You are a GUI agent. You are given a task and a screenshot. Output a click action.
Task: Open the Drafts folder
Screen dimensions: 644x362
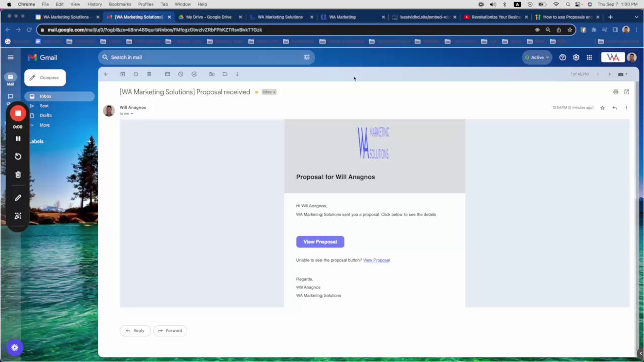point(45,115)
